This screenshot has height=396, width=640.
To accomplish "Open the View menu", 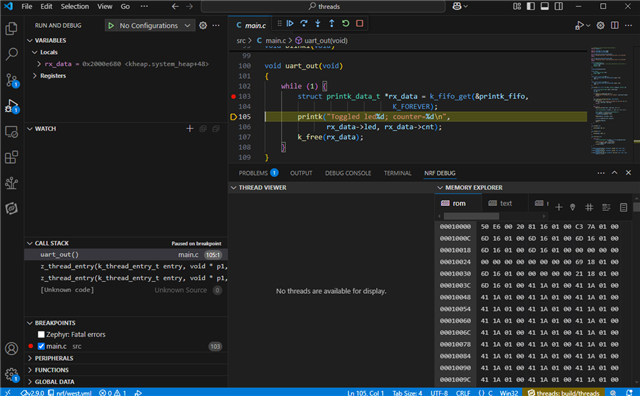I will [x=104, y=6].
